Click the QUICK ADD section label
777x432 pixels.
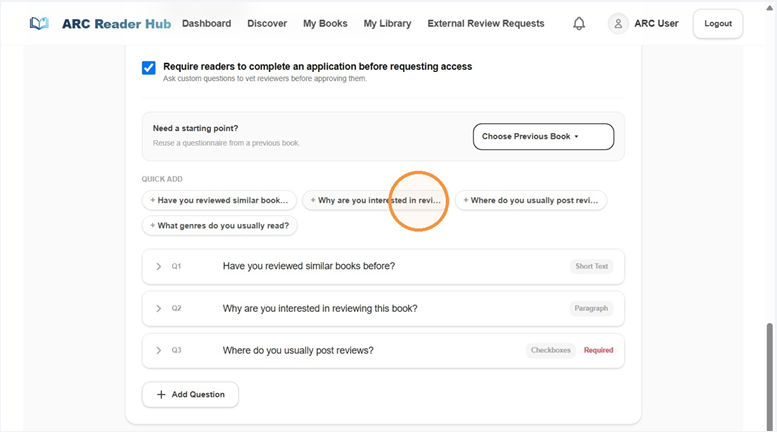tap(162, 179)
